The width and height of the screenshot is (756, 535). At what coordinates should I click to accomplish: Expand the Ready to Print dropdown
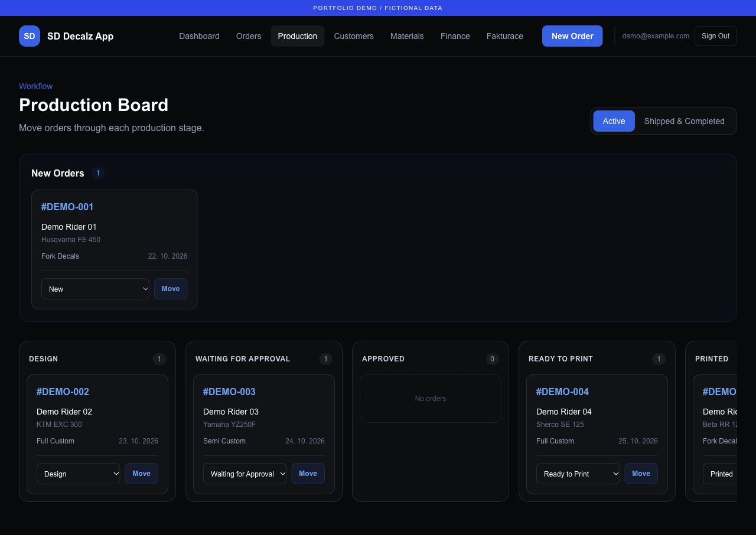click(x=578, y=474)
